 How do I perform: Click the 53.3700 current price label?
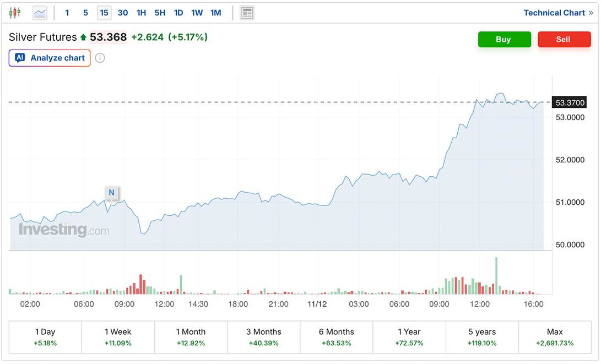tap(570, 102)
